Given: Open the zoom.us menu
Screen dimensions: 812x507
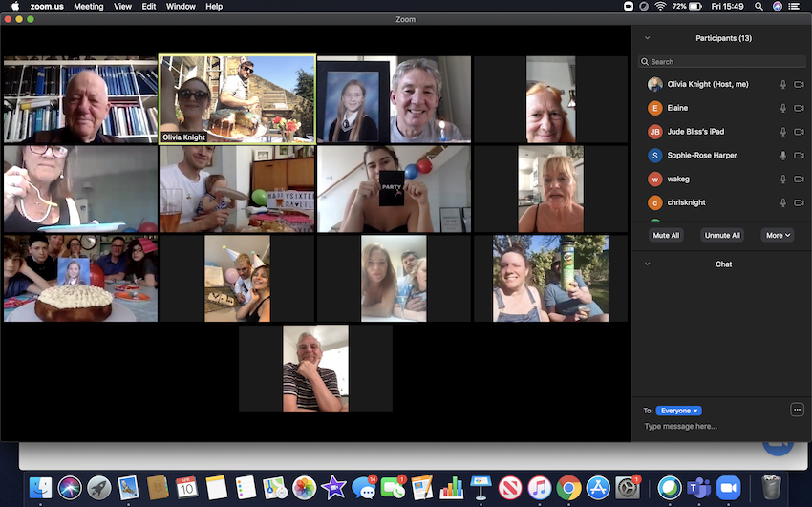Looking at the screenshot, I should pyautogui.click(x=47, y=7).
